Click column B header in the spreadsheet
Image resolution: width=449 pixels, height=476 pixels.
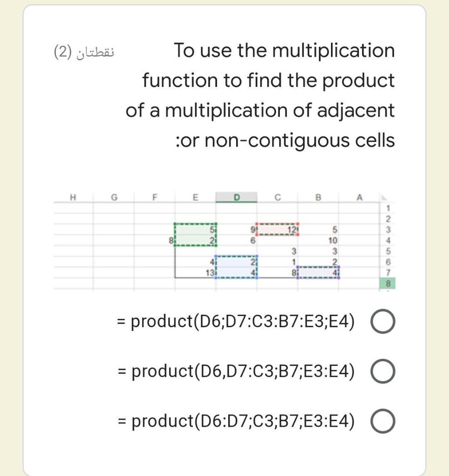[x=318, y=197]
